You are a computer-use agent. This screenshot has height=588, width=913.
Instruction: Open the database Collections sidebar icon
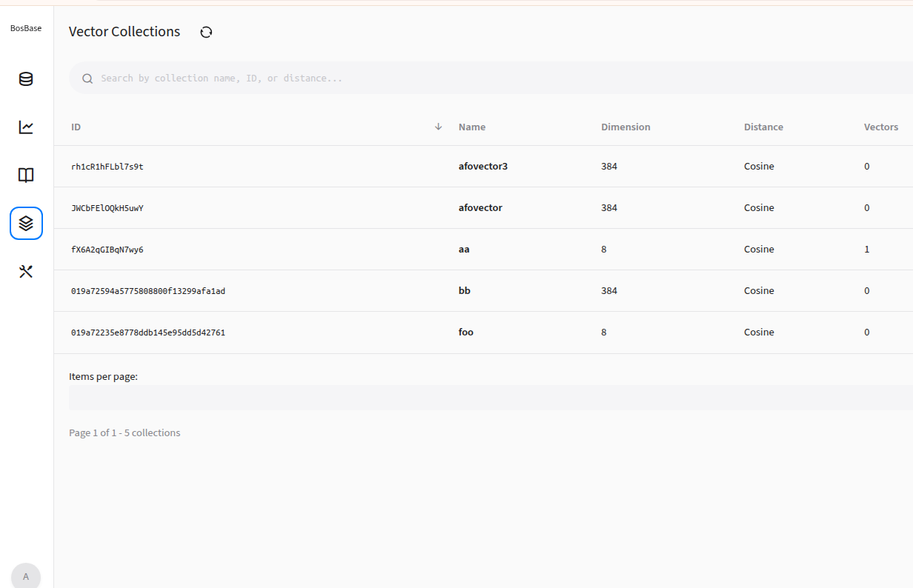tap(26, 79)
